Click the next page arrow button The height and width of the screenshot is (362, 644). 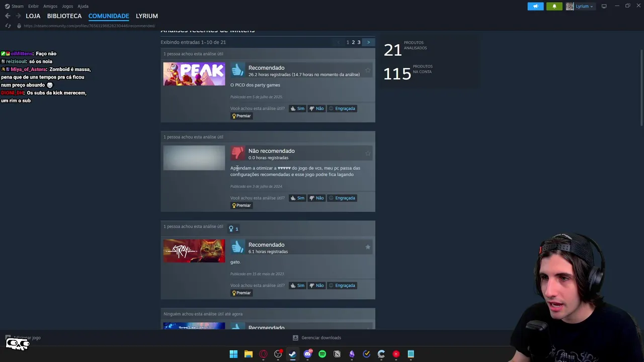368,42
